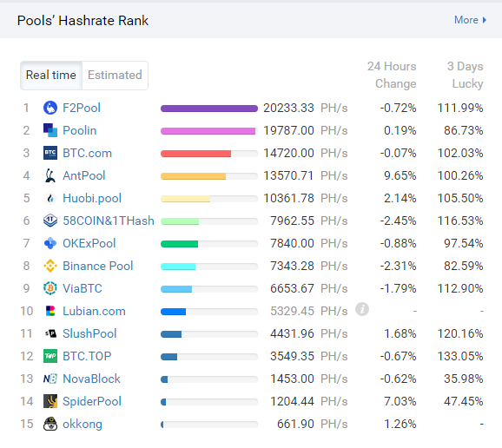Click the green OKExPool hashrate bar
This screenshot has height=448, width=502.
[x=179, y=244]
